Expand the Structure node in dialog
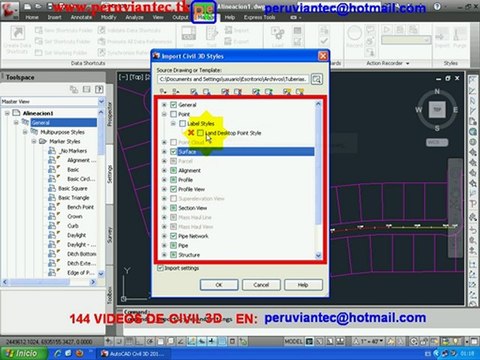 click(164, 255)
